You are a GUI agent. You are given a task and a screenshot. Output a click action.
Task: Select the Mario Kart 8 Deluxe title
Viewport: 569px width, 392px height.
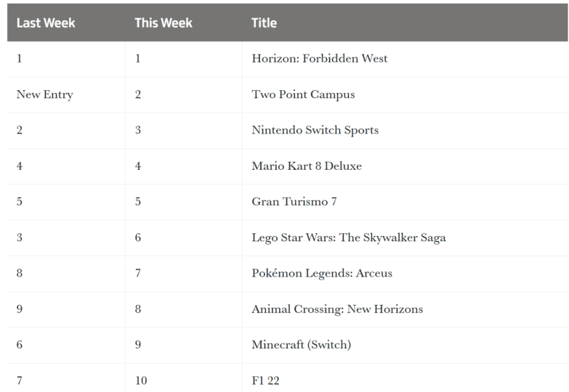point(307,166)
